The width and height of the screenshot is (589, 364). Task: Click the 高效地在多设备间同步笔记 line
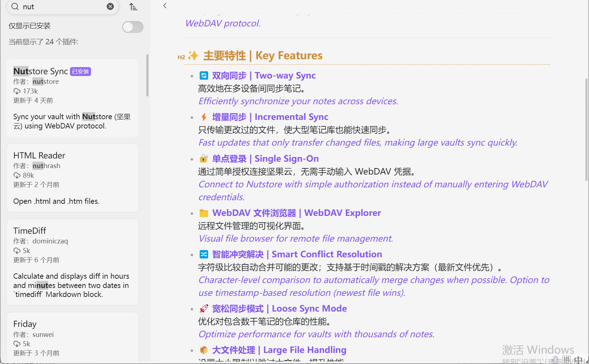(251, 89)
